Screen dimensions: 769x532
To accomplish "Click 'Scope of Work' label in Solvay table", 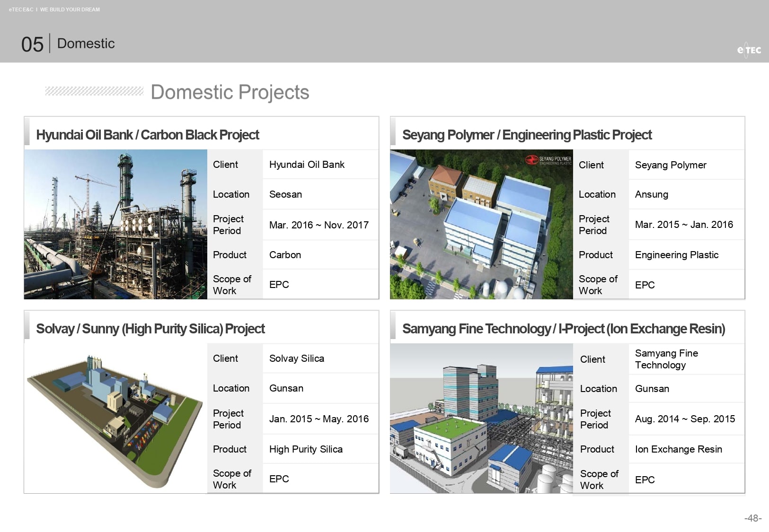I will tap(232, 479).
